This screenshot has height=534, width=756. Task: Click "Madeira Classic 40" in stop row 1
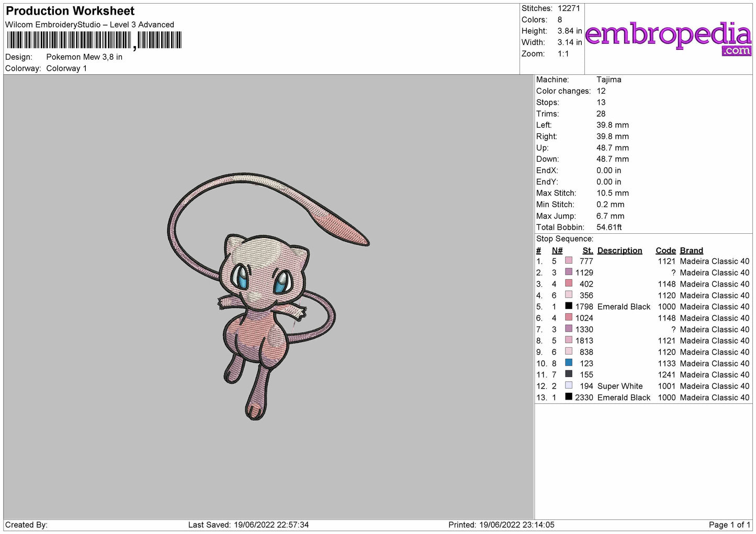click(x=715, y=262)
